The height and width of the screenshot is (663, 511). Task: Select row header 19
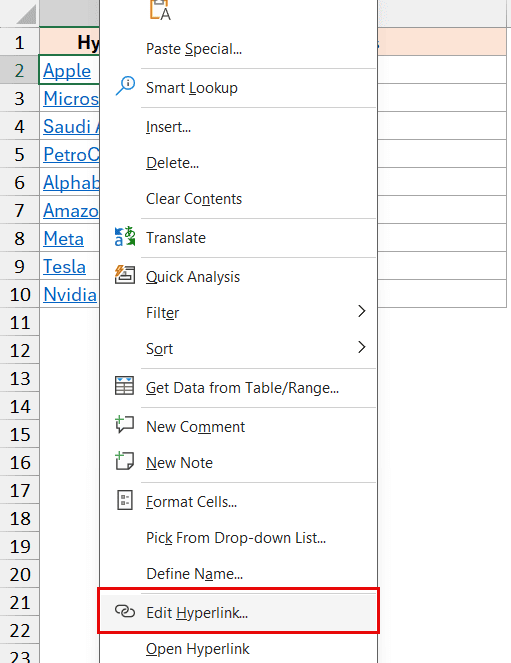tap(19, 546)
